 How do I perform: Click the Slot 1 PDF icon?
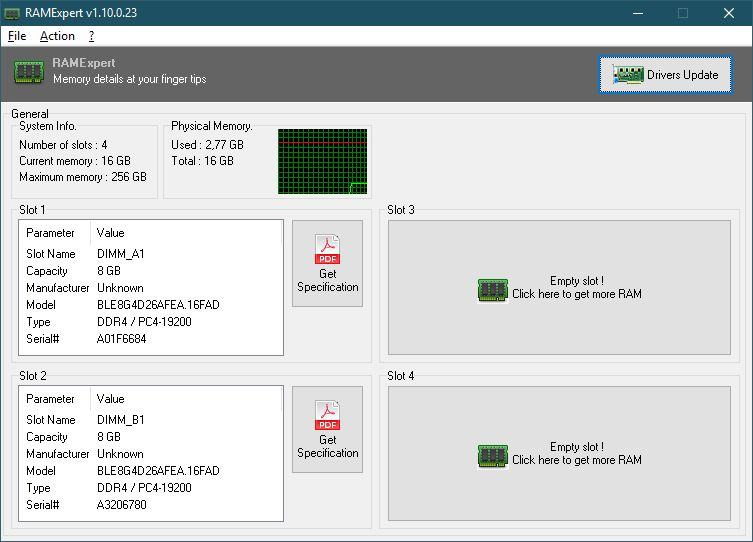click(x=328, y=249)
